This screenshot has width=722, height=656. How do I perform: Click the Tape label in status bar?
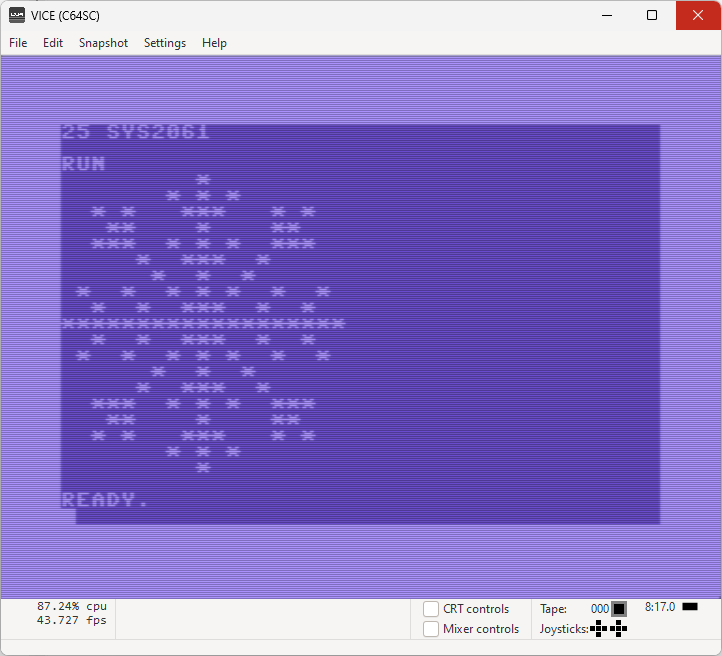click(553, 609)
